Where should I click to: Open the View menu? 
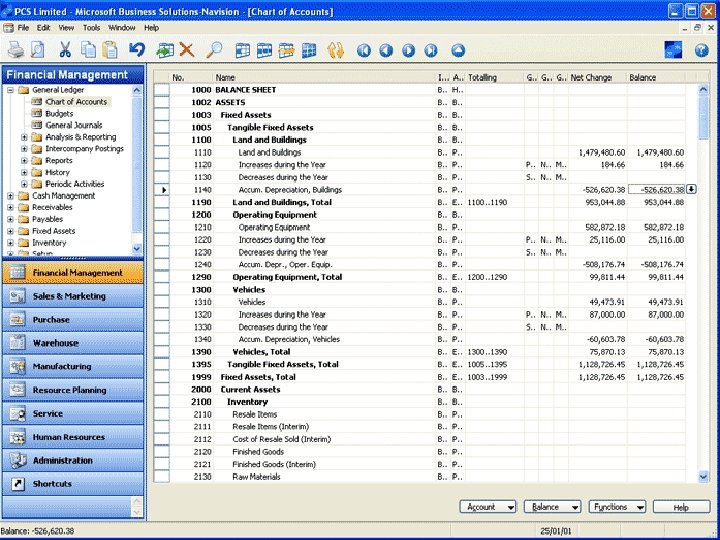pos(66,28)
